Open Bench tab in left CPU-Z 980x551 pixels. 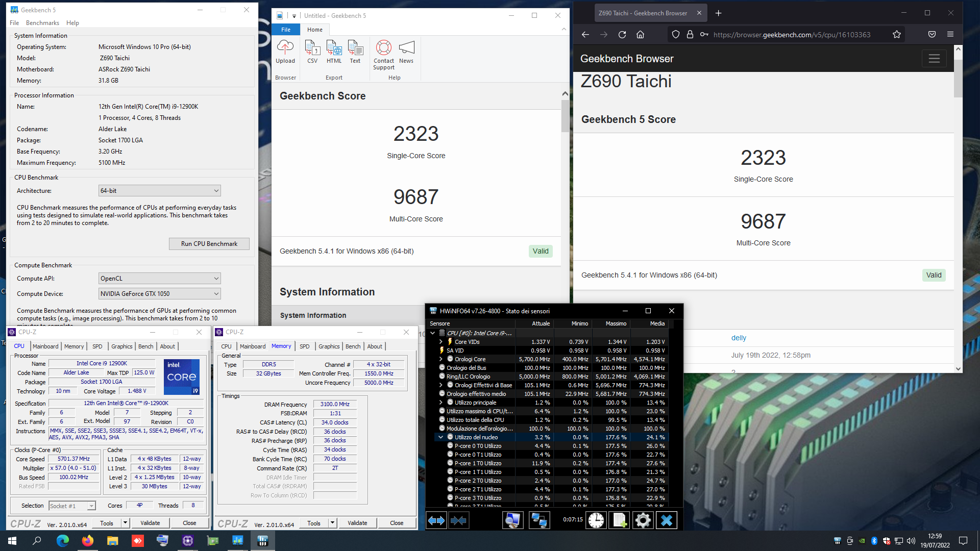tap(145, 346)
